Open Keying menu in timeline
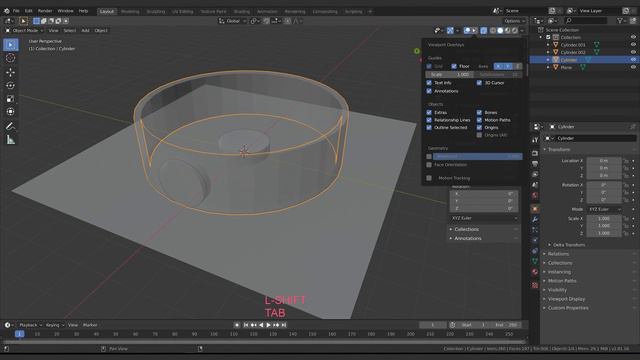 click(55, 325)
